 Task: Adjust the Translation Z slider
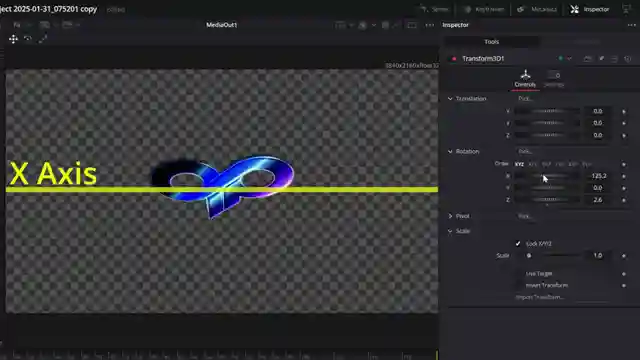[547, 135]
